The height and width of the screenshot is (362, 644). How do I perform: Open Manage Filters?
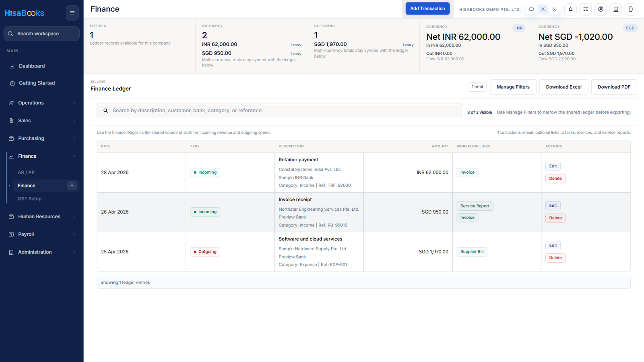point(513,87)
